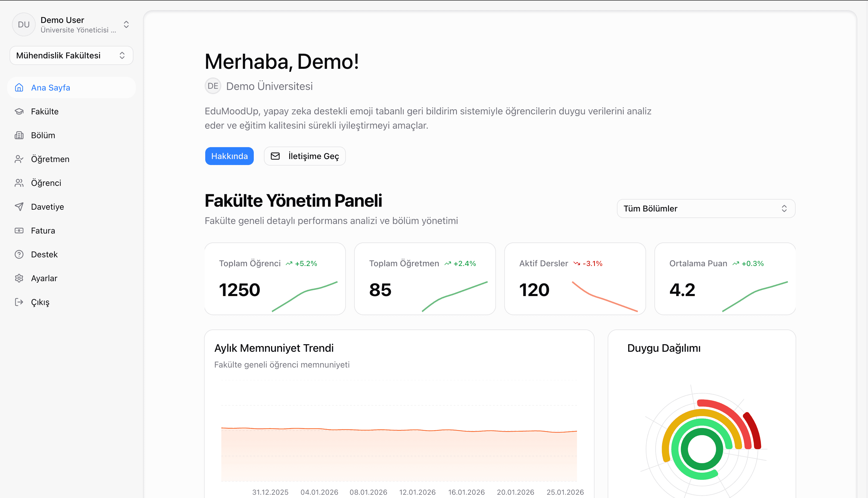Expand the Tüm Bölümler dropdown
This screenshot has width=868, height=498.
pyautogui.click(x=706, y=208)
